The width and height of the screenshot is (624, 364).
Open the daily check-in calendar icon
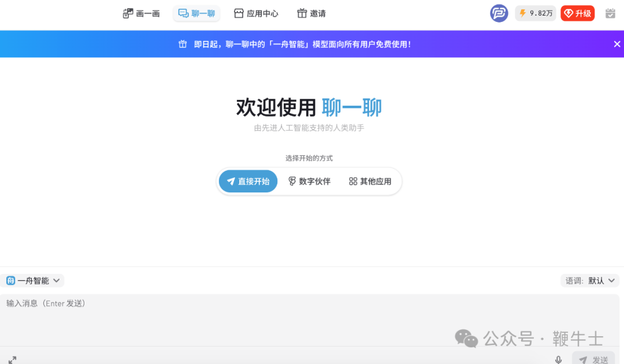[610, 13]
